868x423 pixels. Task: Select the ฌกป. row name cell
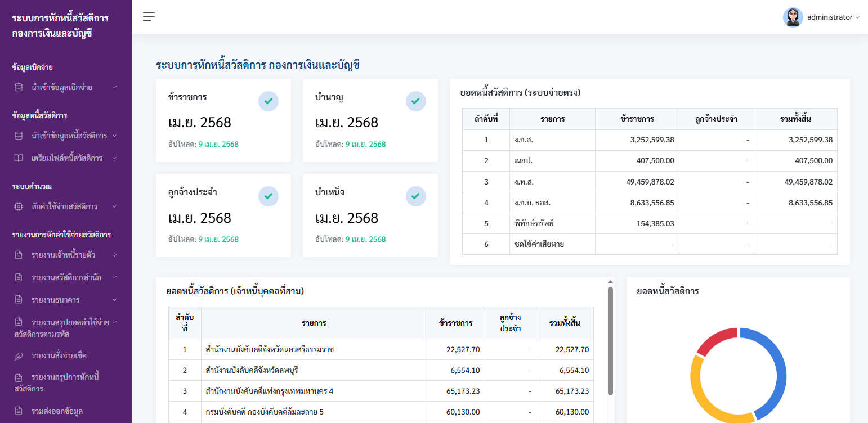point(552,161)
